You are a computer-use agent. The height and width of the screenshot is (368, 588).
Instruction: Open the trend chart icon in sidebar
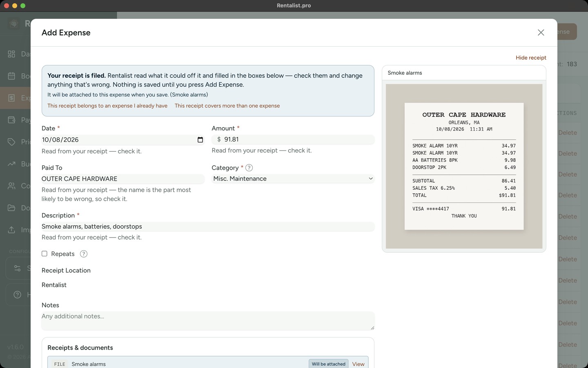(11, 164)
